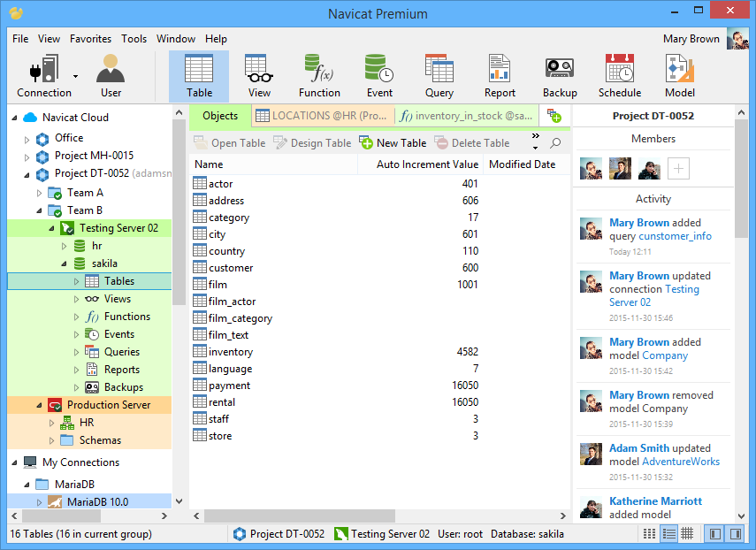Click the navigation tree scroll down arrow
The height and width of the screenshot is (550, 756).
click(179, 501)
